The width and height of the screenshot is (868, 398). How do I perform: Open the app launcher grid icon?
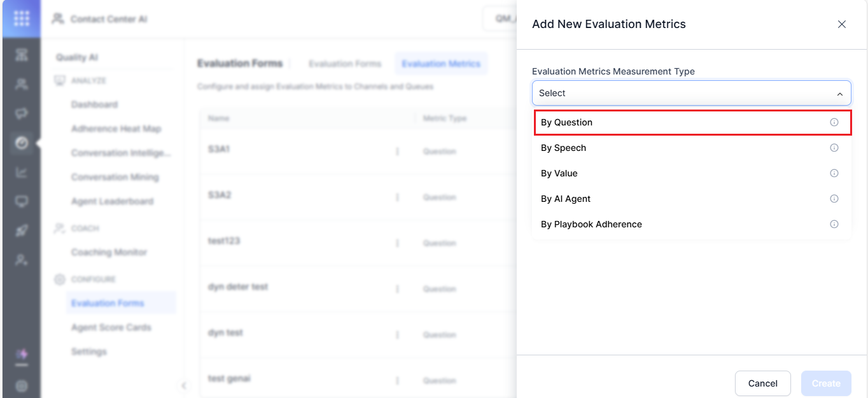pyautogui.click(x=21, y=18)
